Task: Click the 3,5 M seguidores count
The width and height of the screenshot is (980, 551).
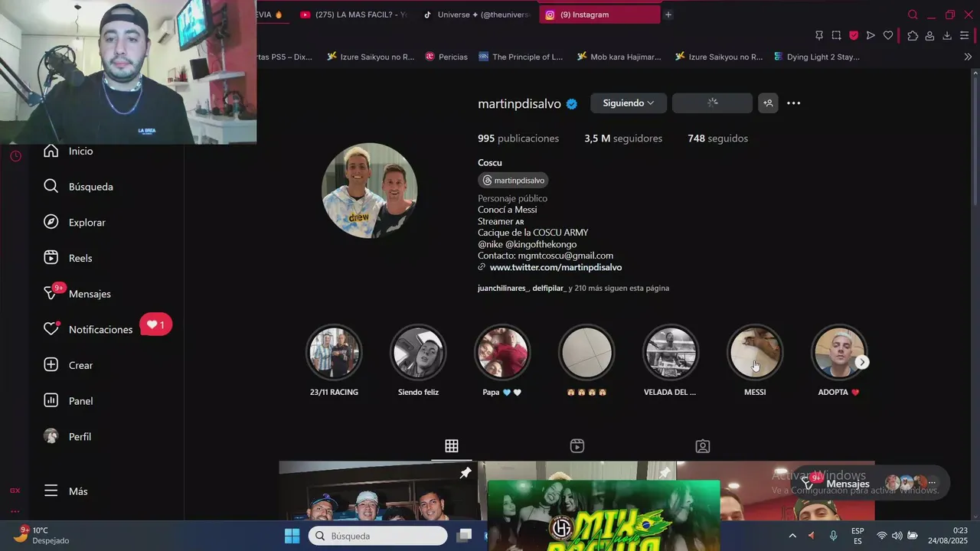Action: 623,139
